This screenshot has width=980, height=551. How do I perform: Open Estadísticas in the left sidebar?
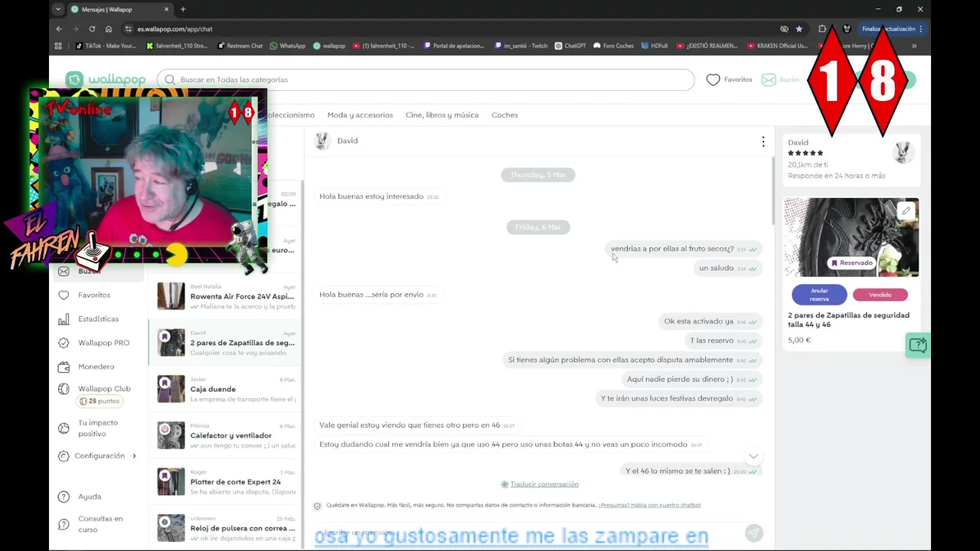point(98,318)
